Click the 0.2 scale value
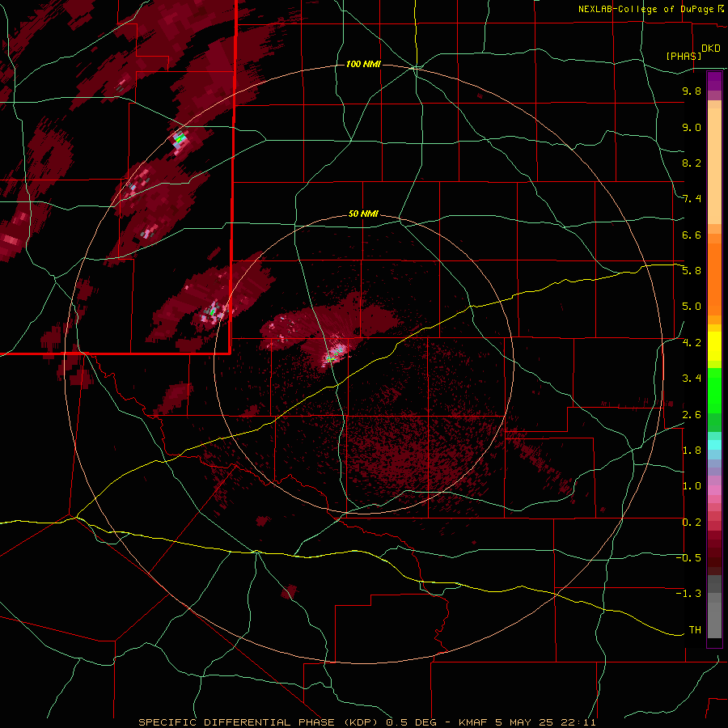Image resolution: width=728 pixels, height=728 pixels. pyautogui.click(x=692, y=523)
